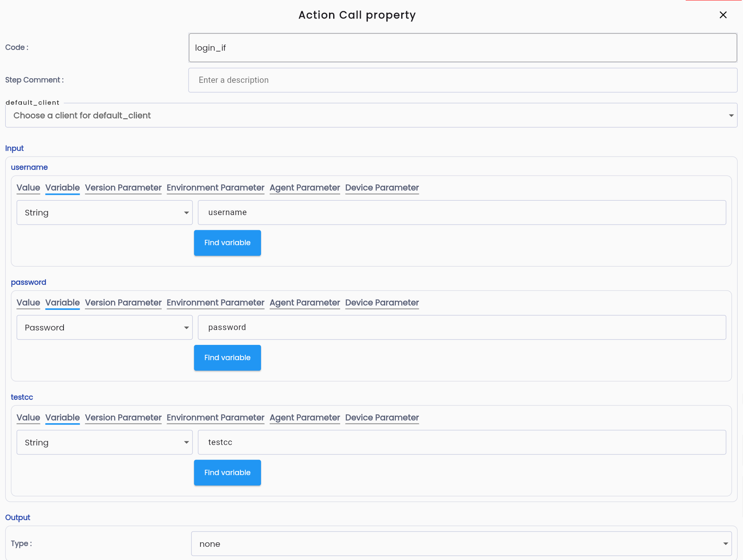Click Find variable under password

tap(228, 358)
